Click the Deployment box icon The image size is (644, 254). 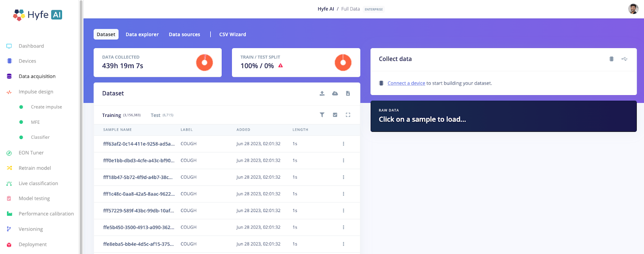click(x=9, y=245)
